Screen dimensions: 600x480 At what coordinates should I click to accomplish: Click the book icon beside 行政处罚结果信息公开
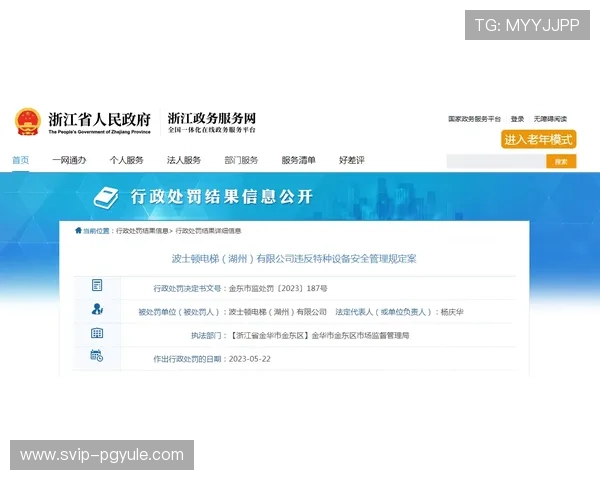[106, 197]
